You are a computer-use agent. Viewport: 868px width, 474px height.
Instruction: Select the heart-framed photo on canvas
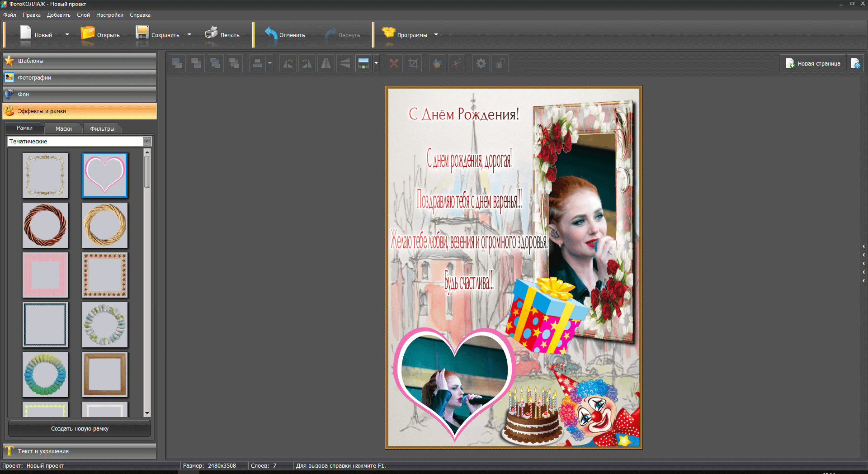(x=453, y=384)
